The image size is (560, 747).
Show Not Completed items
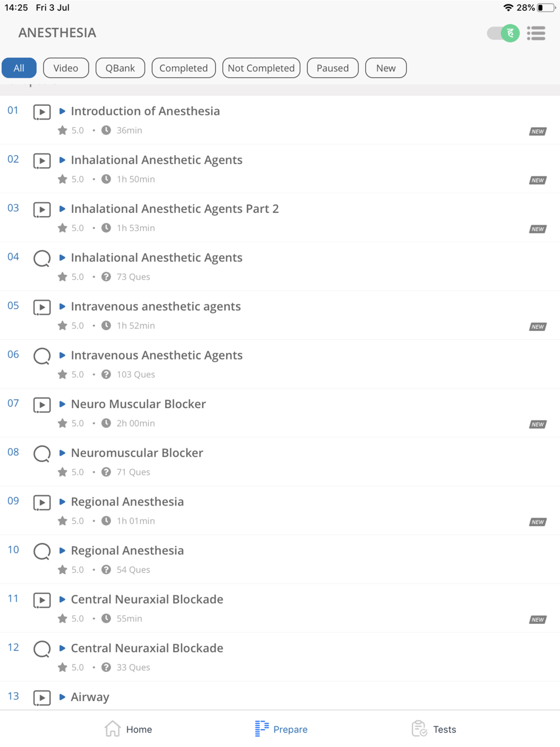pos(261,68)
